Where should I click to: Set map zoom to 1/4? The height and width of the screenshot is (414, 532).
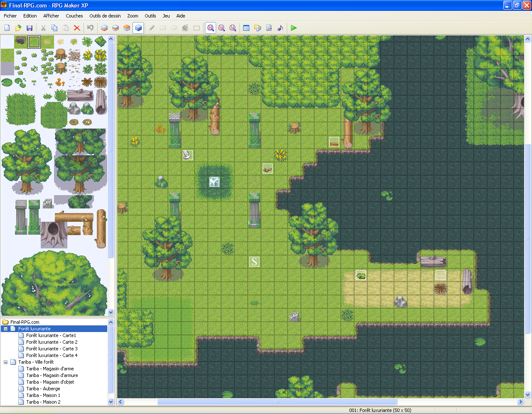click(x=233, y=28)
